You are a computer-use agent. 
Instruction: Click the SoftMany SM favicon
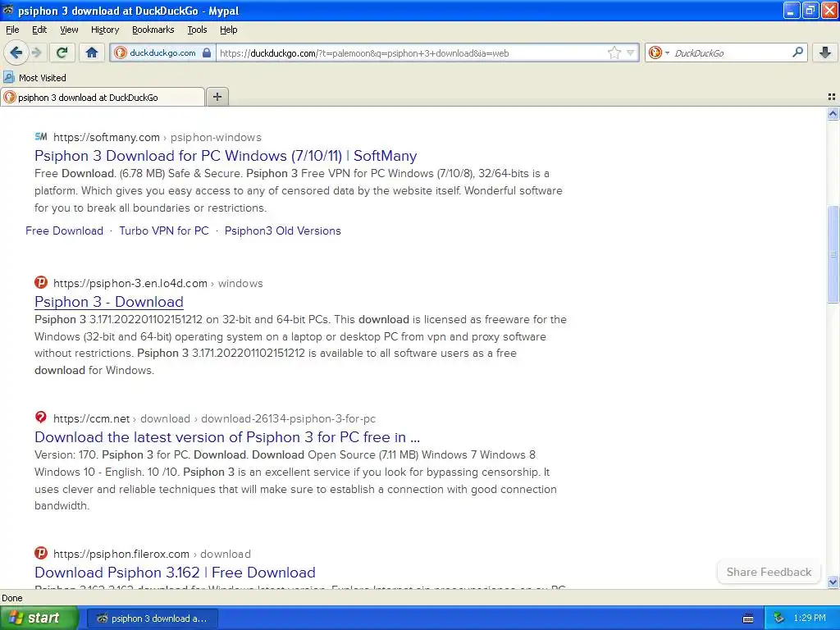41,137
